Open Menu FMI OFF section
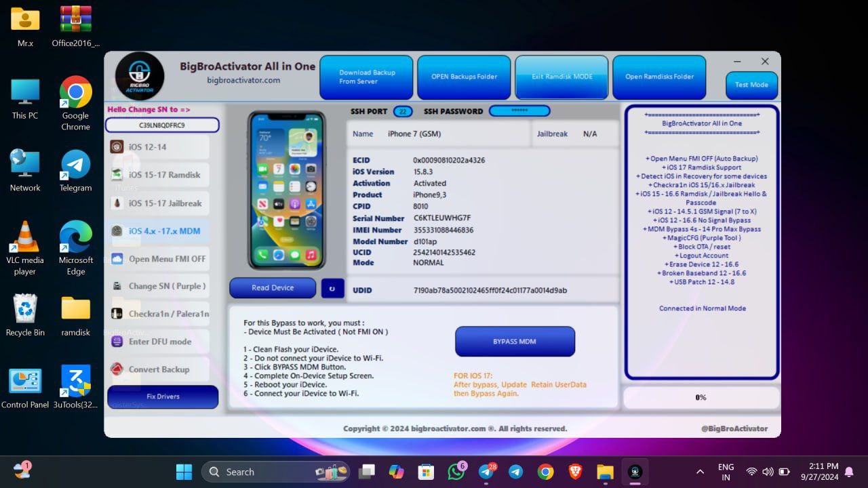Viewport: 868px width, 488px height. 158,259
